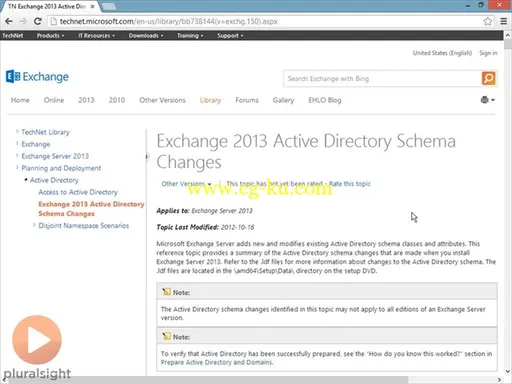Open Active Directory in sidebar tree
This screenshot has width=512, height=384.
coord(54,180)
